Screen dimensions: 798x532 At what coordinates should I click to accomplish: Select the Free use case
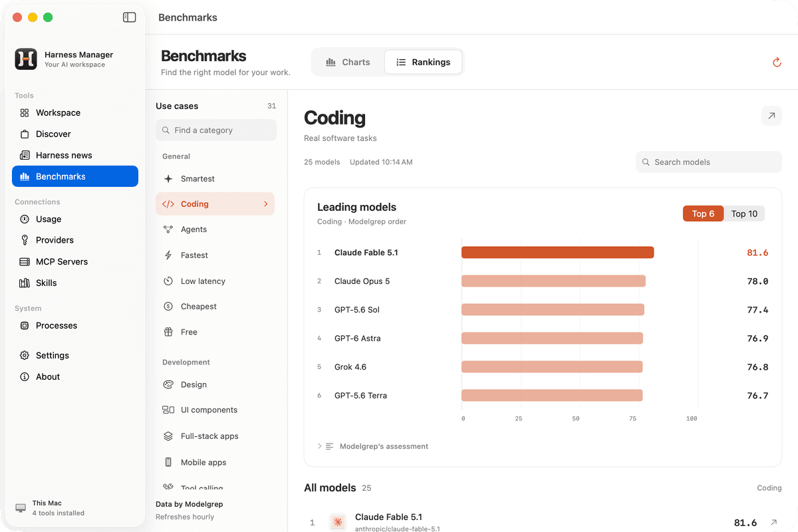(x=215, y=332)
